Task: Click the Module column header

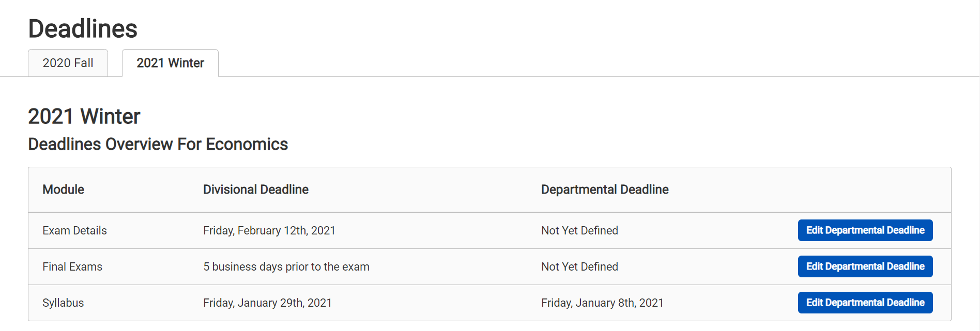Action: [x=63, y=190]
